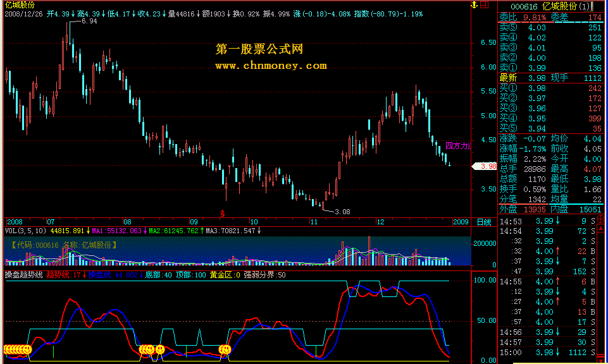Screen dimensions: 608x364
Task: Open the VOL(3,5,10) indicator label
Action: [x=25, y=231]
